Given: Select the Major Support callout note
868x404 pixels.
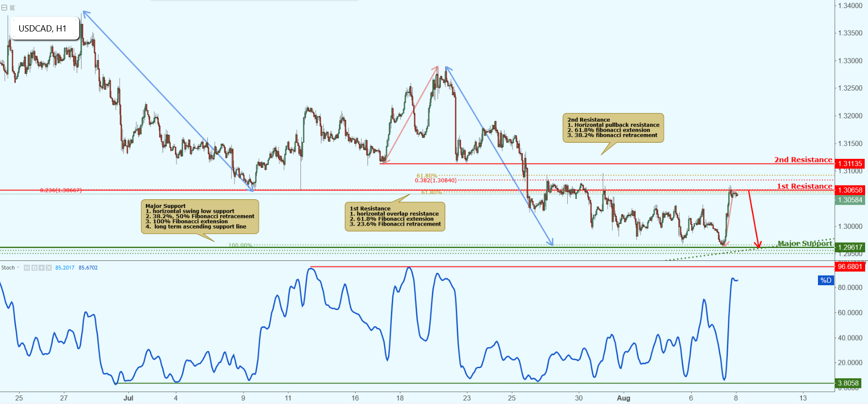Looking at the screenshot, I should pos(200,217).
